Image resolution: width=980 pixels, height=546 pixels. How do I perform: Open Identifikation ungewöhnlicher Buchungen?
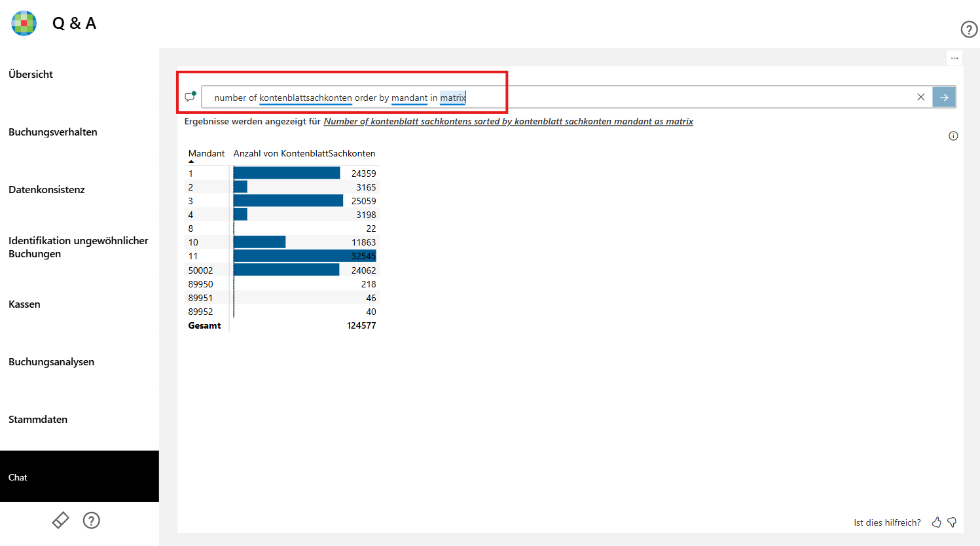pos(79,247)
